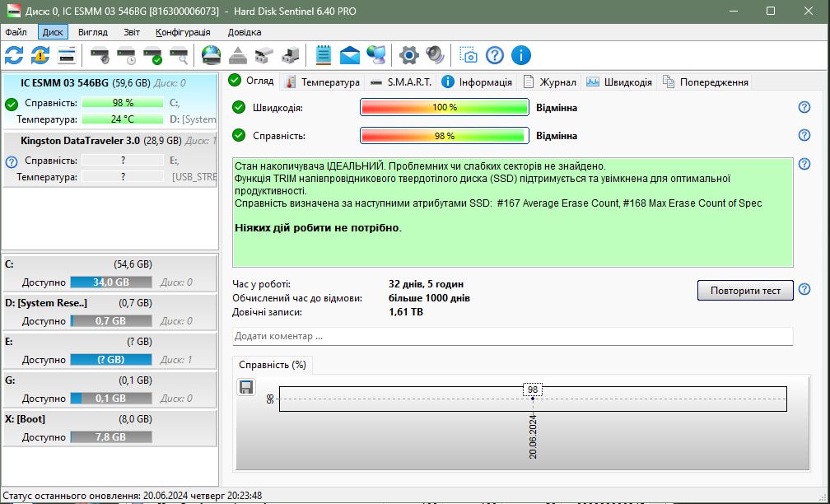Switch to the Інформація tab
This screenshot has height=504, width=830.
[x=477, y=82]
